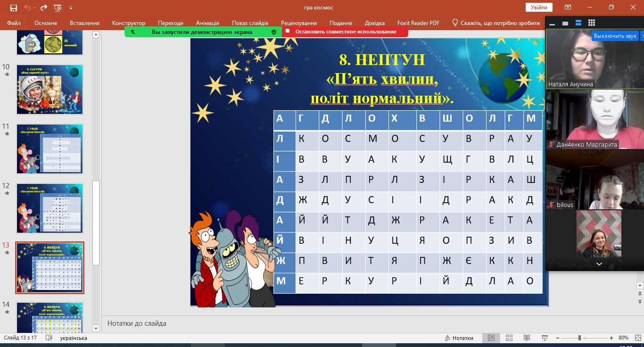
Task: Click the Увійти sign-in button
Action: tap(539, 8)
